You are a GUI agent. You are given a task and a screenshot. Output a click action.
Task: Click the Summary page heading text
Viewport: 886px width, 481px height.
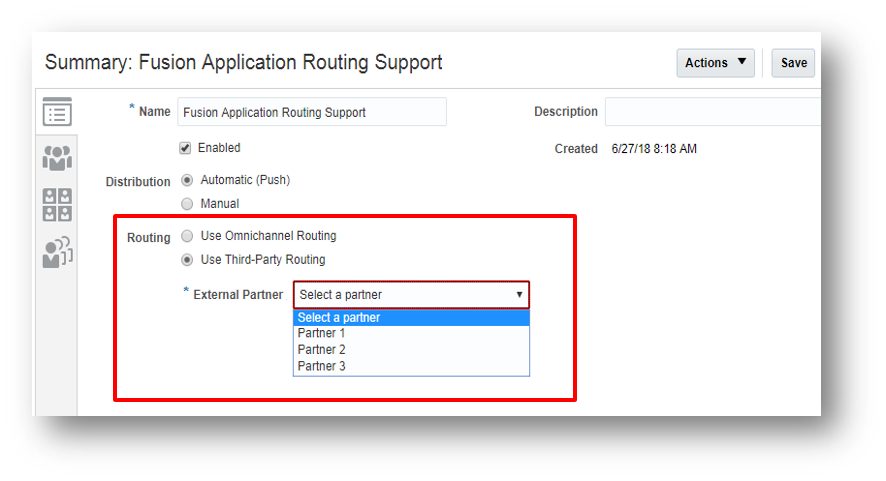click(244, 62)
